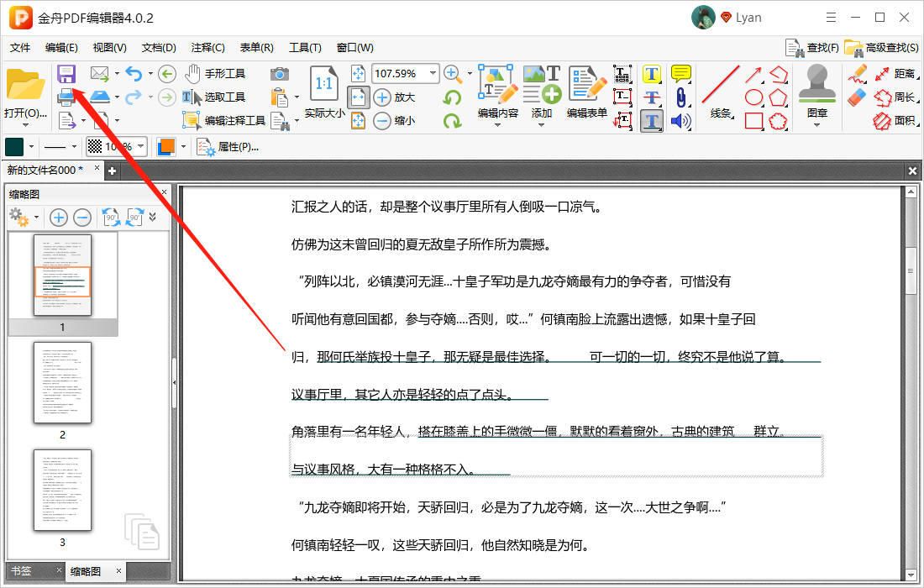Select the Eraser tool
The image size is (924, 588).
858,97
